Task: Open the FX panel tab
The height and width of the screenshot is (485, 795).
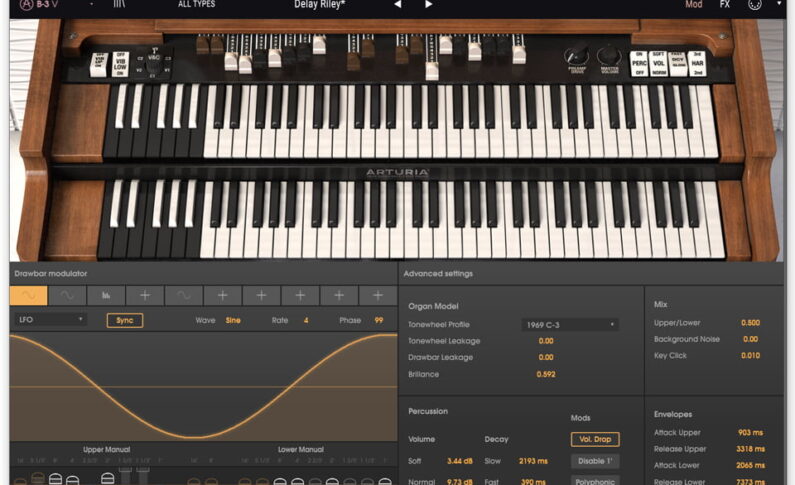Action: (x=725, y=4)
